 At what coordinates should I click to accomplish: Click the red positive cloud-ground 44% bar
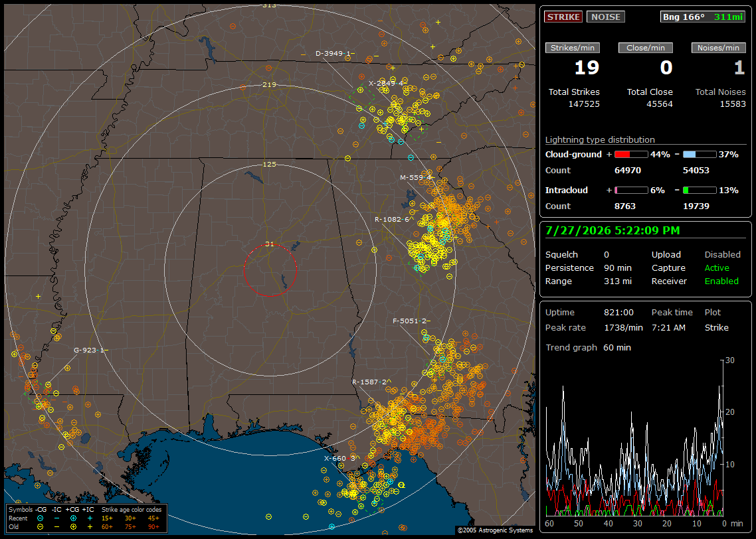click(x=631, y=155)
